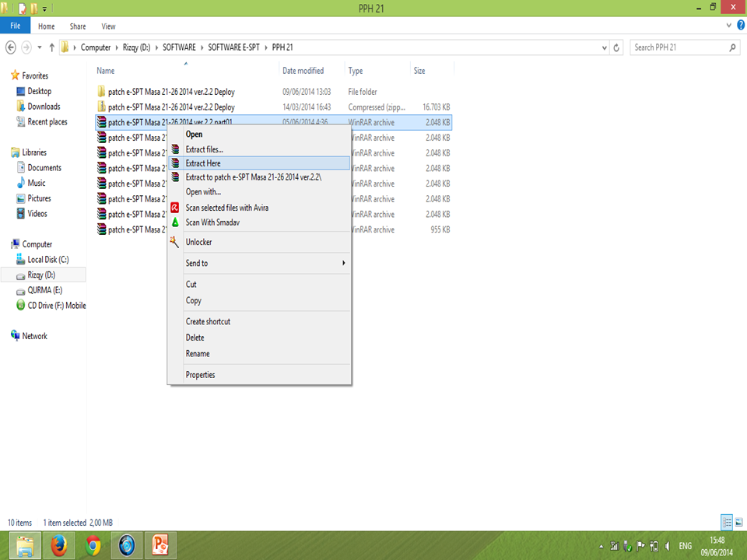The width and height of the screenshot is (747, 560).
Task: Click the action center flag icon
Action: (640, 546)
